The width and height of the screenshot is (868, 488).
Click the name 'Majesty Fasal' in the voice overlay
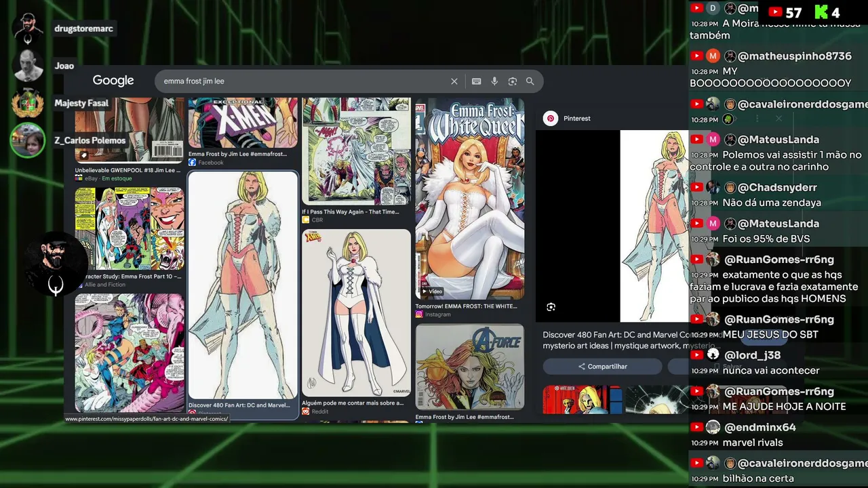(81, 103)
